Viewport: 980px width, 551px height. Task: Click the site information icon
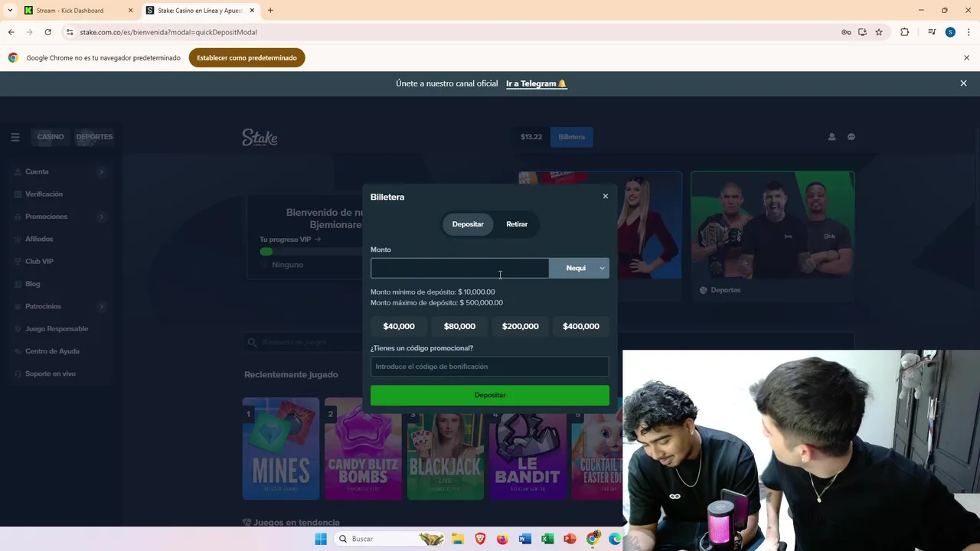[70, 32]
